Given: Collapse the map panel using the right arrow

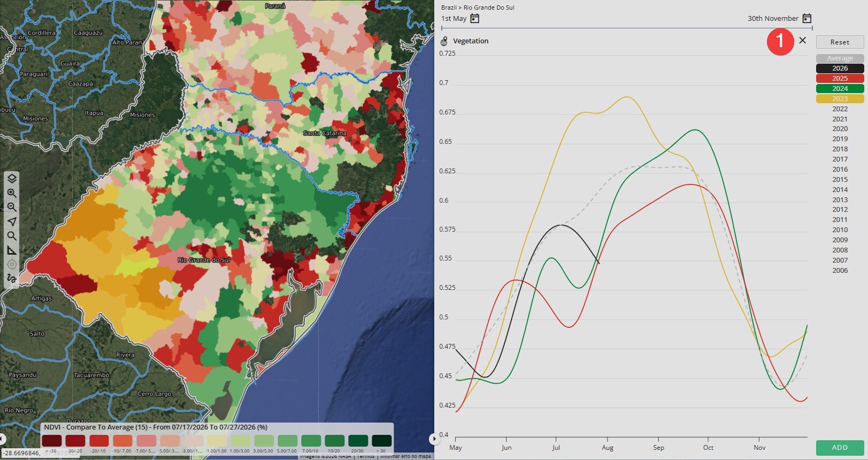Looking at the screenshot, I should tap(432, 439).
